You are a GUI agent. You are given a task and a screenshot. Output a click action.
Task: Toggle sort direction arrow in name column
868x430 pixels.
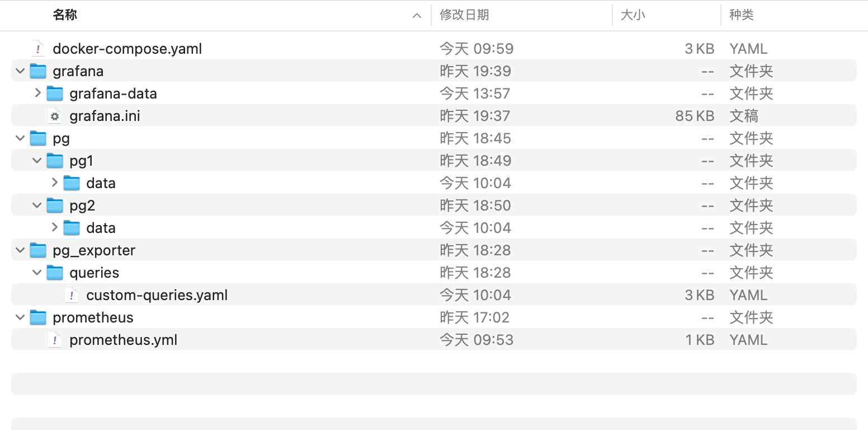pyautogui.click(x=417, y=16)
